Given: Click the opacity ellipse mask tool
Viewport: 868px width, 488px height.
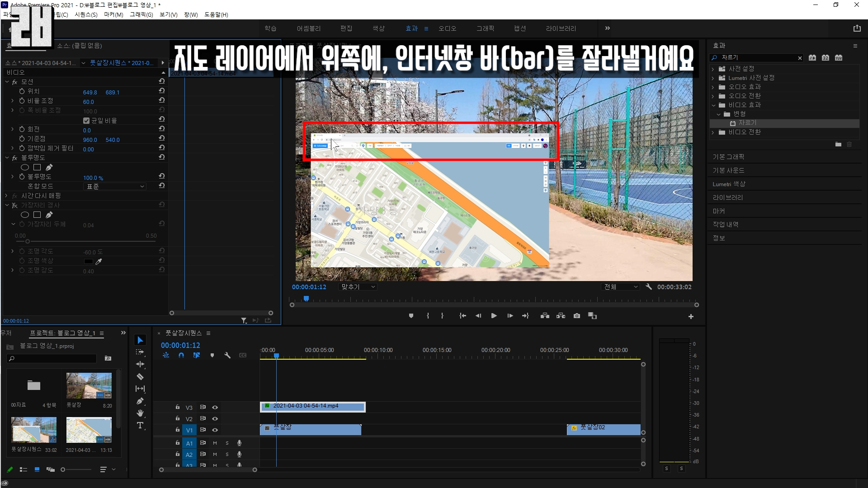Looking at the screenshot, I should 25,167.
